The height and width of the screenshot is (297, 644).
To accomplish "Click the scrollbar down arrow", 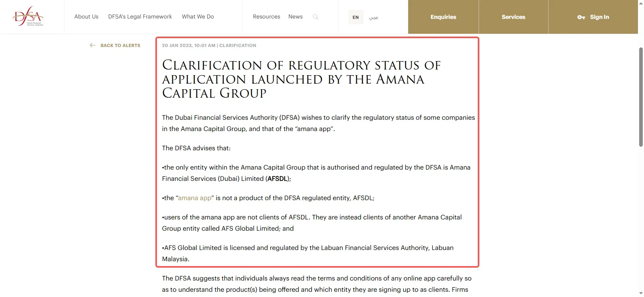I will 641,293.
